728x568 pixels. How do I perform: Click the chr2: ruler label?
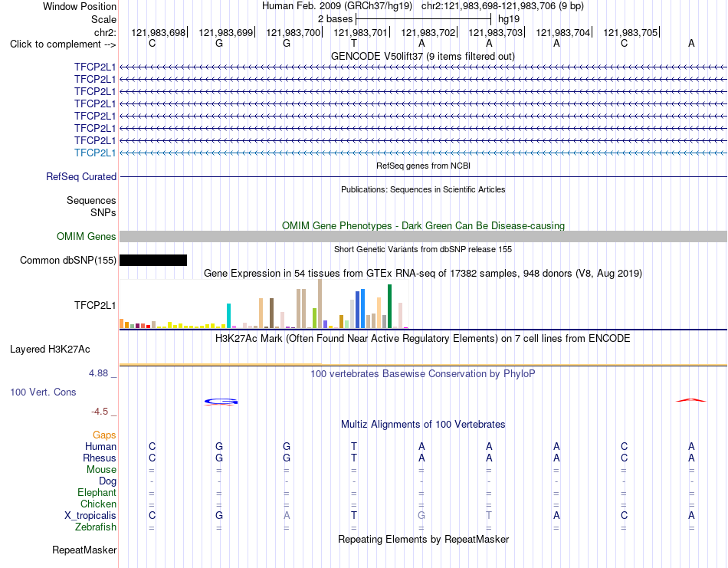tap(105, 32)
